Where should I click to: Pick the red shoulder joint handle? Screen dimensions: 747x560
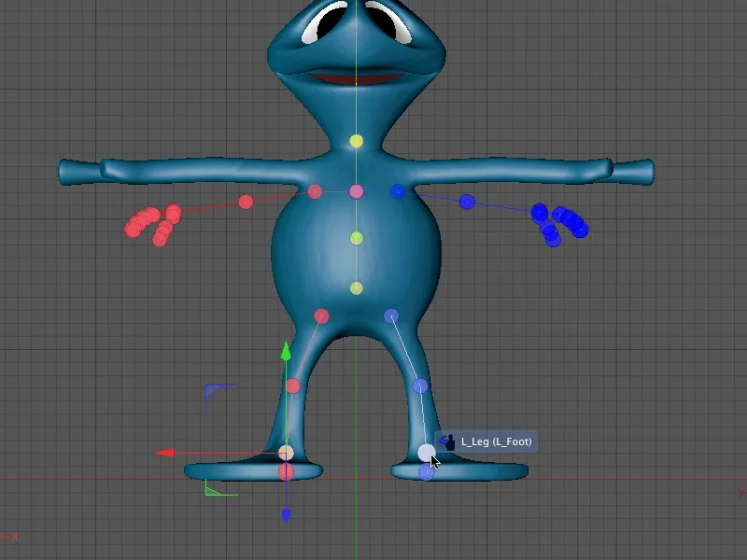[x=315, y=191]
